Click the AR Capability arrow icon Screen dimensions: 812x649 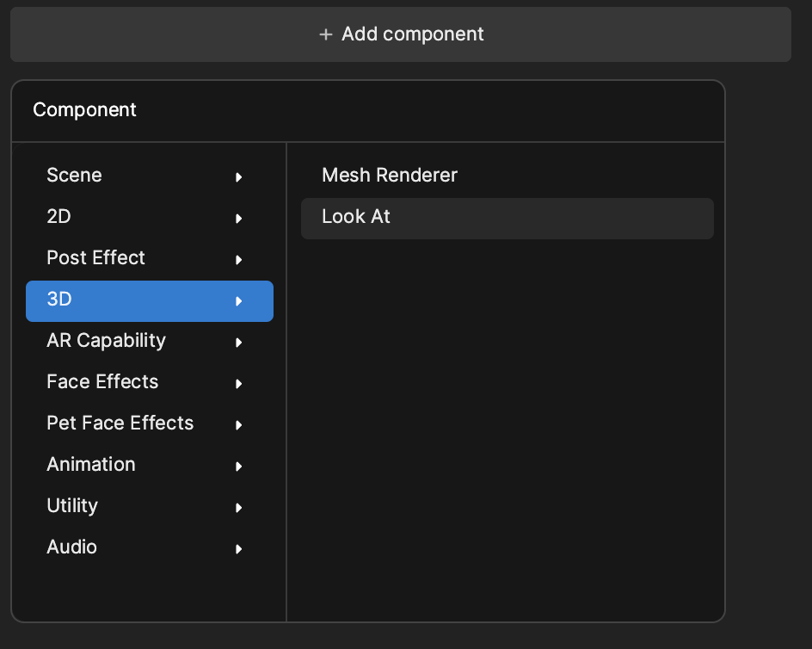pos(239,343)
